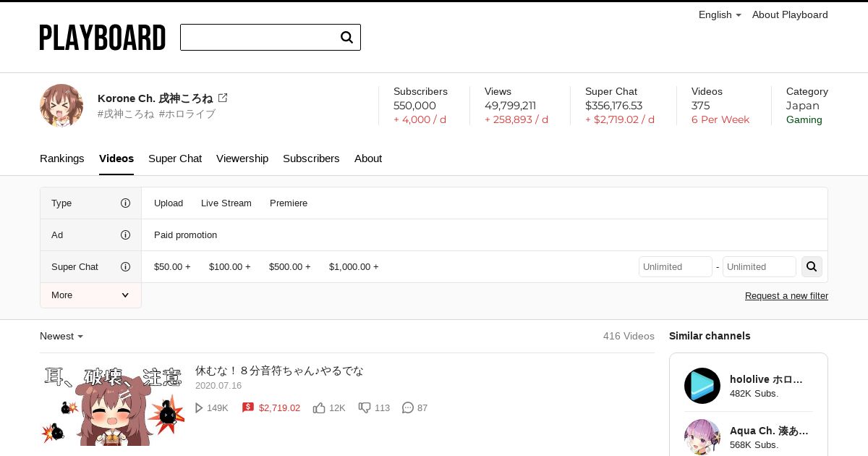Open the #ホロライブ hashtag link

coord(187,114)
